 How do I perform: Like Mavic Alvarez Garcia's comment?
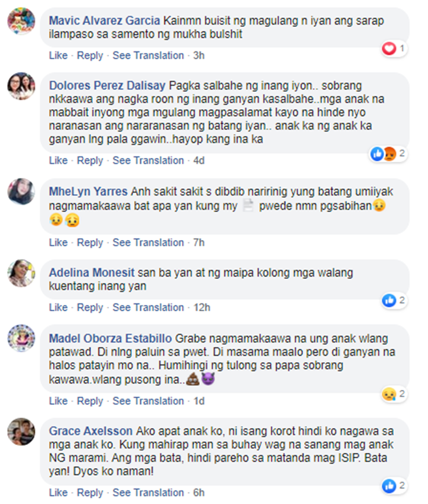point(58,55)
